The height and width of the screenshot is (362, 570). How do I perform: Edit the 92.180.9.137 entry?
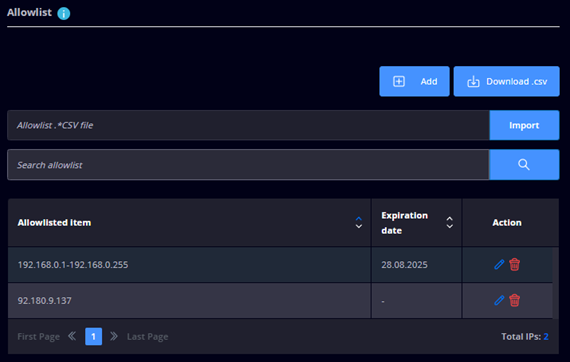(499, 301)
